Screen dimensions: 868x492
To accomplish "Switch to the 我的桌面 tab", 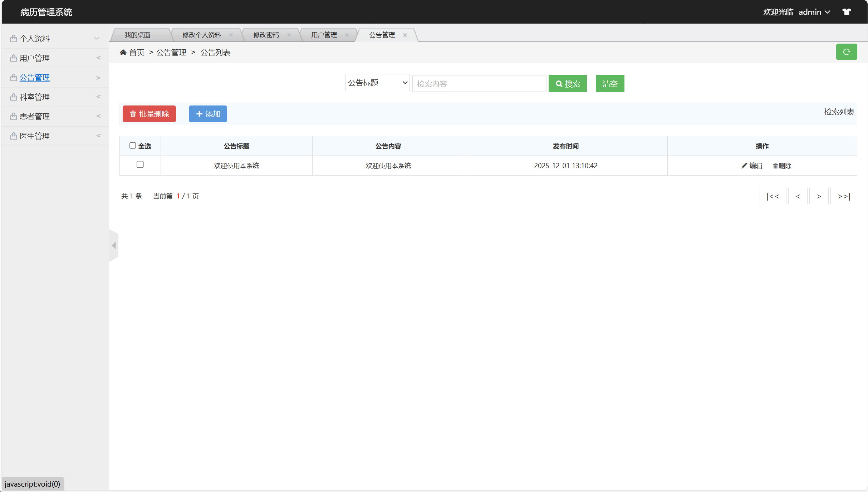I will 138,35.
